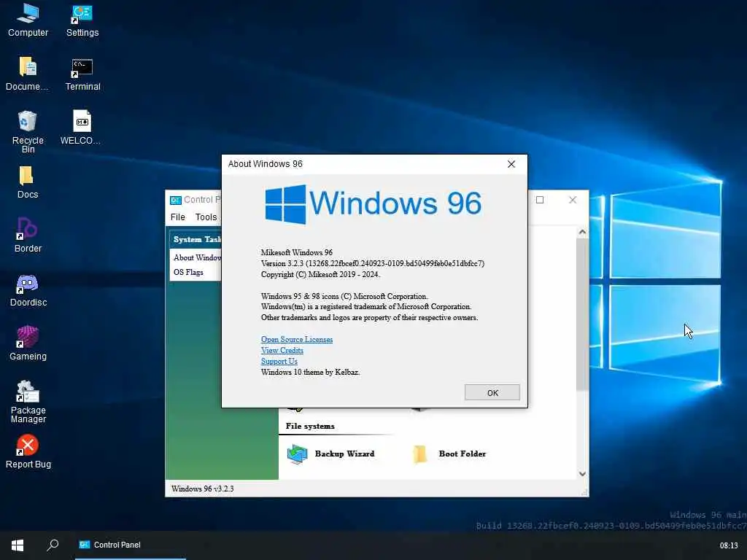Click the taskbar search magnifier

pyautogui.click(x=53, y=545)
